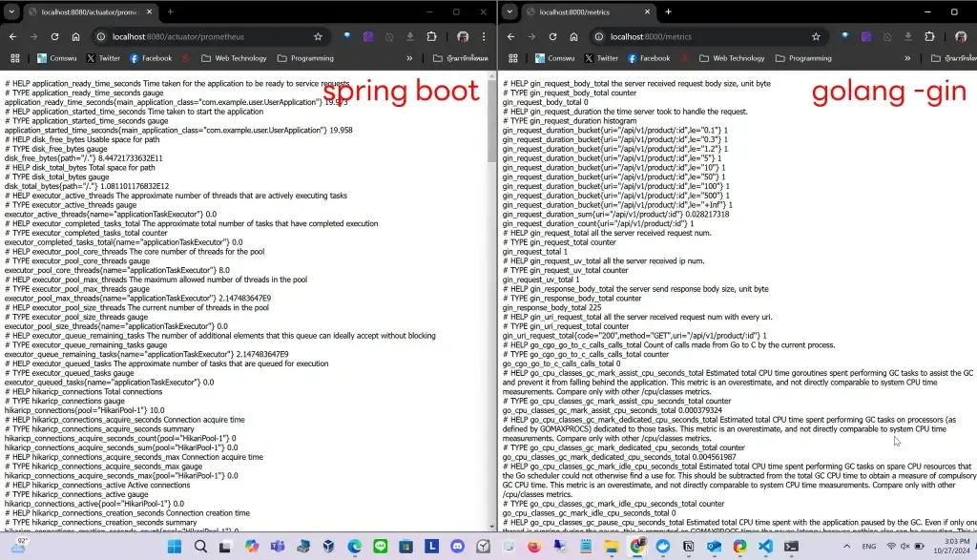Open the Terminal from the taskbar

click(791, 547)
